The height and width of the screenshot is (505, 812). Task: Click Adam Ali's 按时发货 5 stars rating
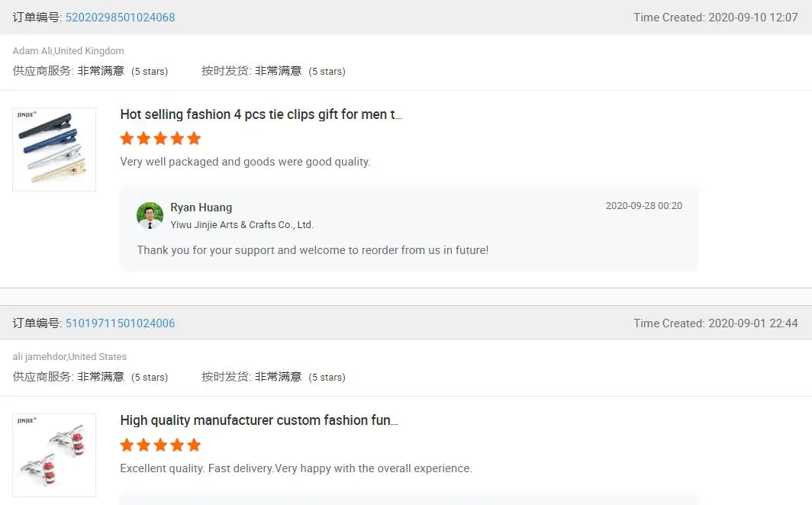[327, 72]
